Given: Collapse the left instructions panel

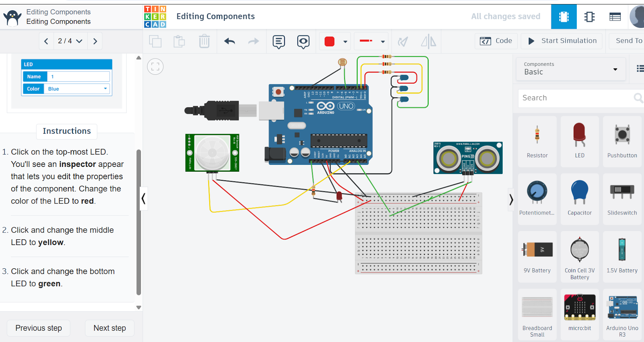Looking at the screenshot, I should click(144, 198).
